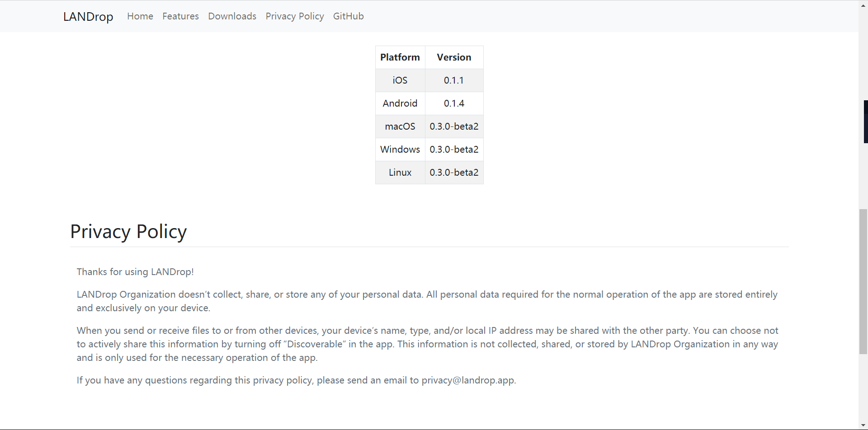
Task: Select the Android platform cell
Action: coord(400,103)
